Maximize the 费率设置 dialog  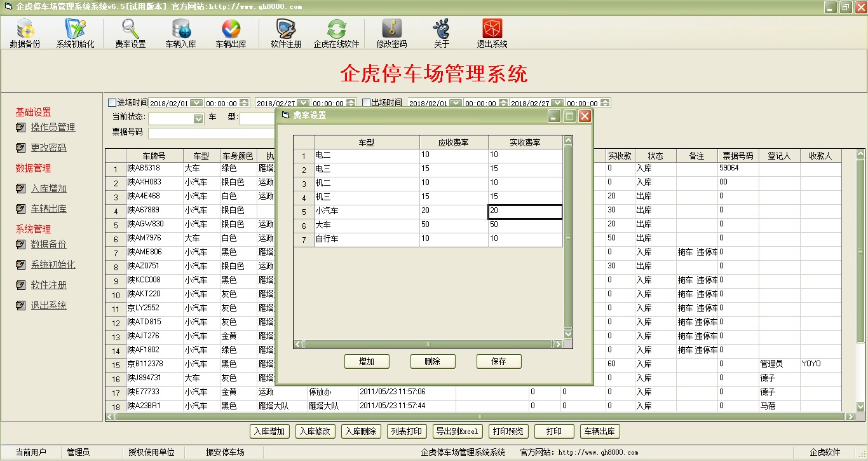coord(570,116)
